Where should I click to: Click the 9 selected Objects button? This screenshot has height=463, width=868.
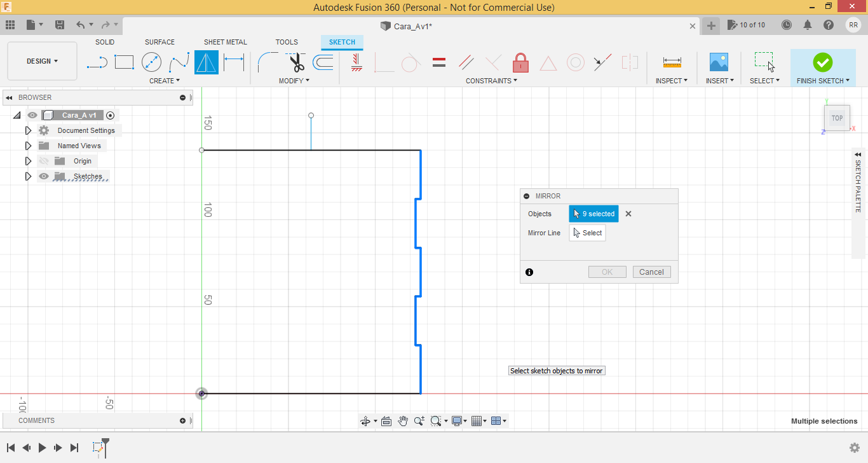593,214
